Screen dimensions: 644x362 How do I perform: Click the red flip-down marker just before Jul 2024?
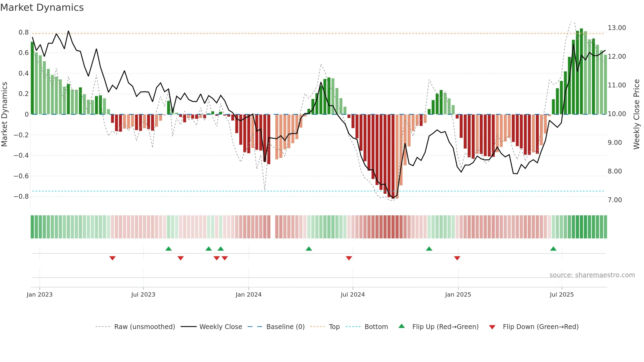pyautogui.click(x=349, y=258)
